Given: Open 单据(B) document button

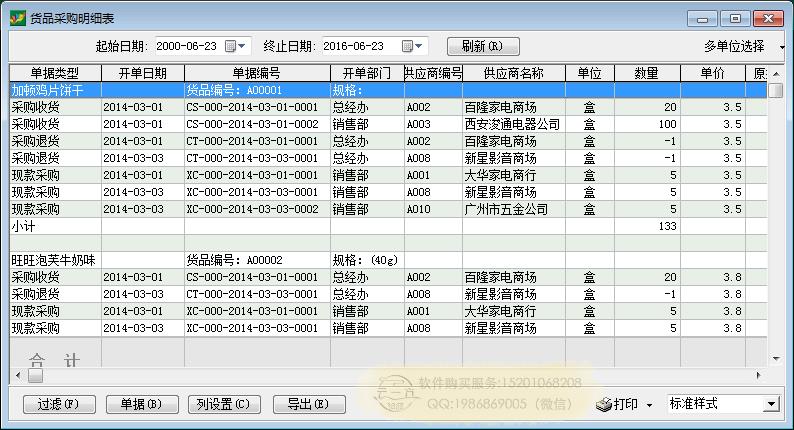Looking at the screenshot, I should click(140, 404).
